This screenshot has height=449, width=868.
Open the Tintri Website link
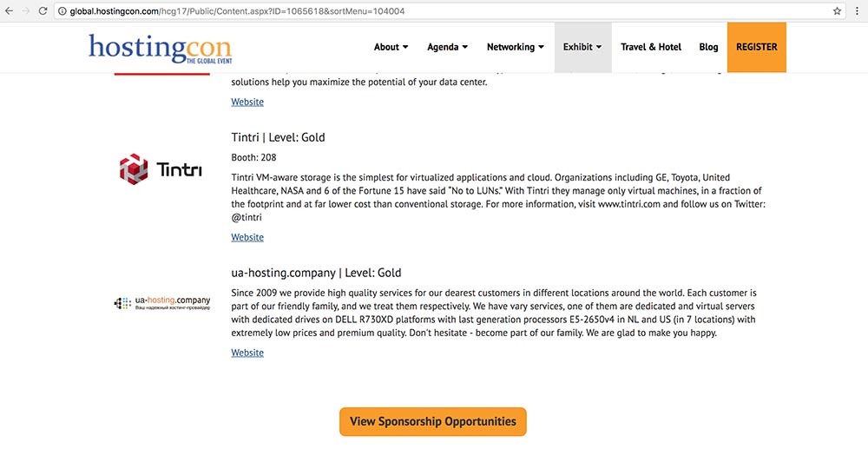pos(247,237)
